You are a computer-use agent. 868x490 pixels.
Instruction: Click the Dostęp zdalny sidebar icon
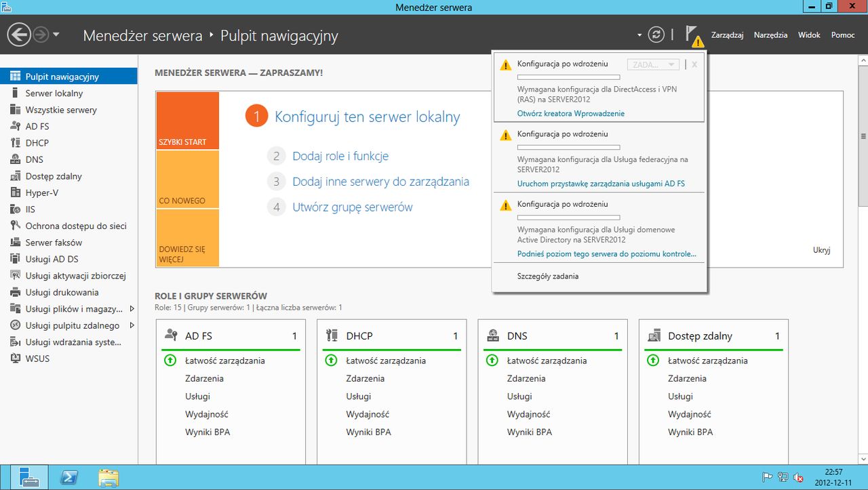click(15, 176)
